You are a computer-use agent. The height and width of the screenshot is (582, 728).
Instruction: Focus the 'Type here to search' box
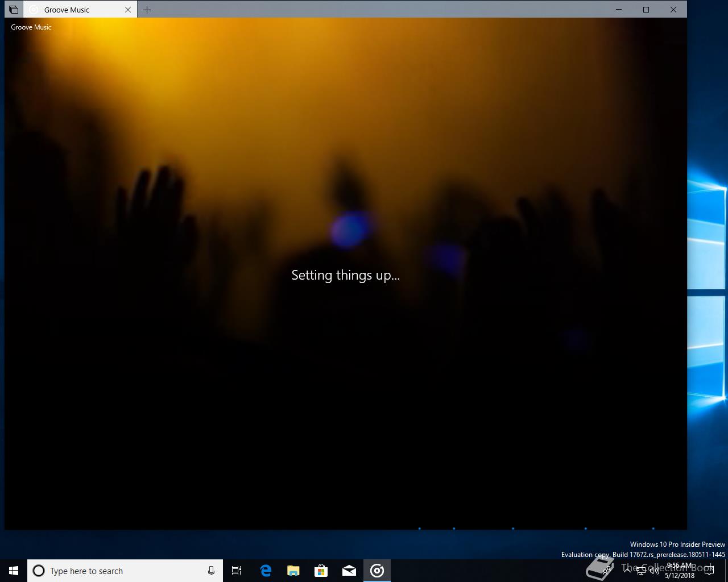125,571
